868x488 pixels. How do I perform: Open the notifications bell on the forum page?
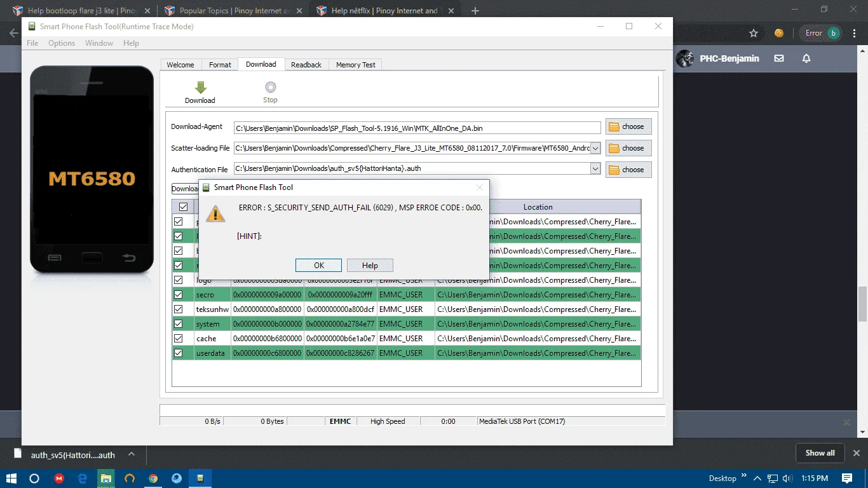point(806,58)
